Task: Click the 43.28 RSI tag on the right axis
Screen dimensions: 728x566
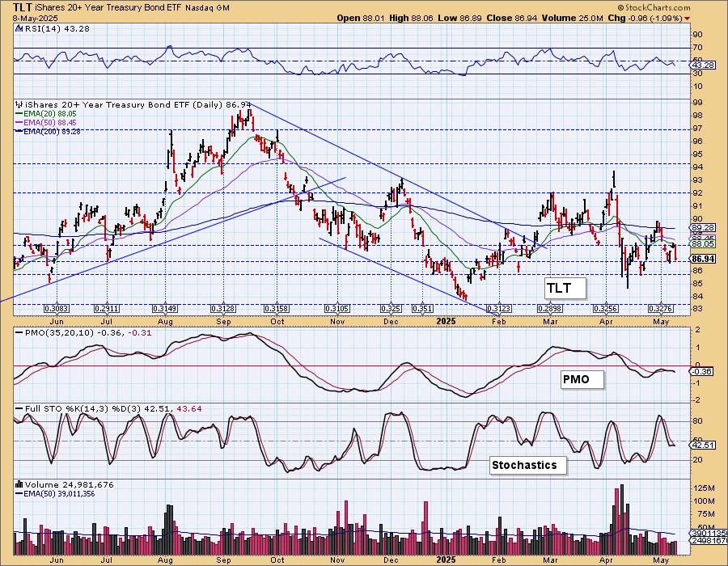Action: (702, 65)
